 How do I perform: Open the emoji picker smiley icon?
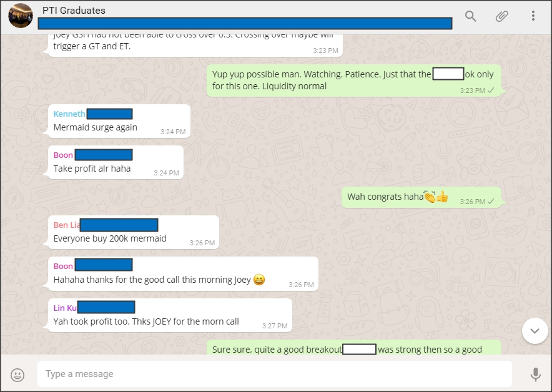(17, 375)
